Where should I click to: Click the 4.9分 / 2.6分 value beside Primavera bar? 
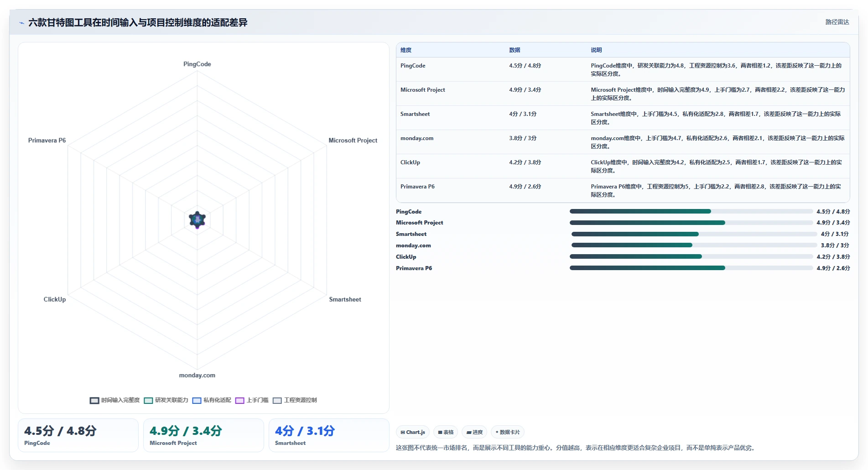[x=833, y=268]
